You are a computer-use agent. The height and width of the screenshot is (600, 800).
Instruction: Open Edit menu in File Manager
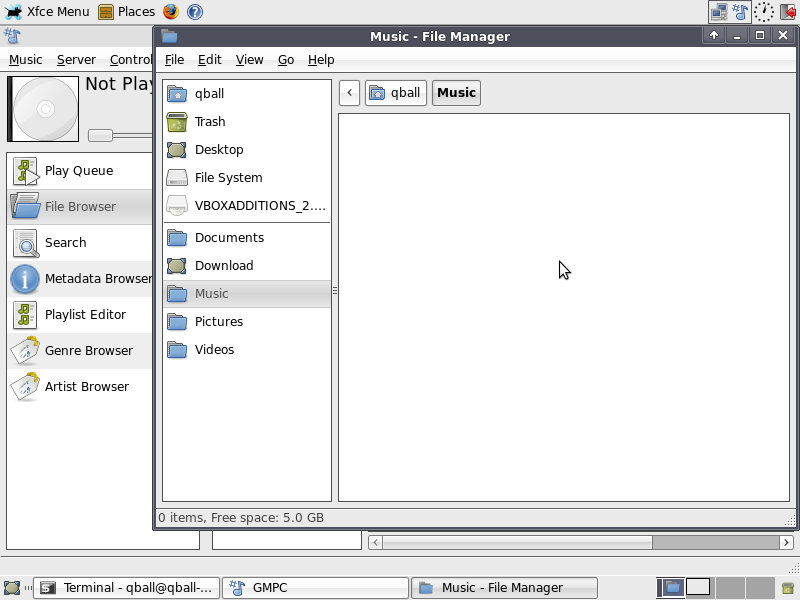pyautogui.click(x=210, y=60)
